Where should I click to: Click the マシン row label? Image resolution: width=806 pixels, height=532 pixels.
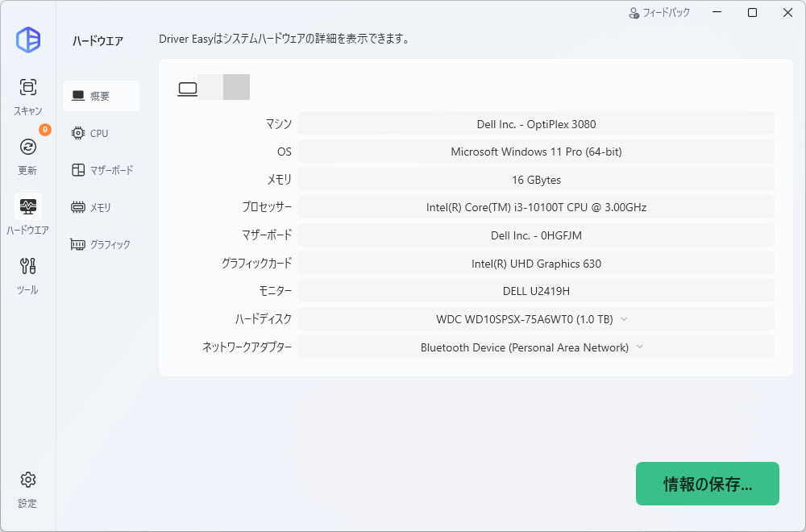(x=279, y=124)
